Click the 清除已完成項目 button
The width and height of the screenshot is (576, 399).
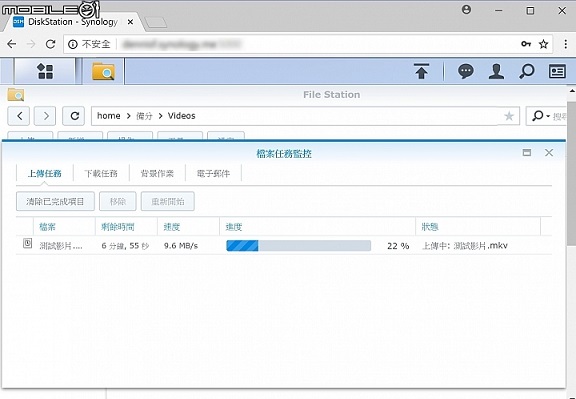(x=55, y=201)
